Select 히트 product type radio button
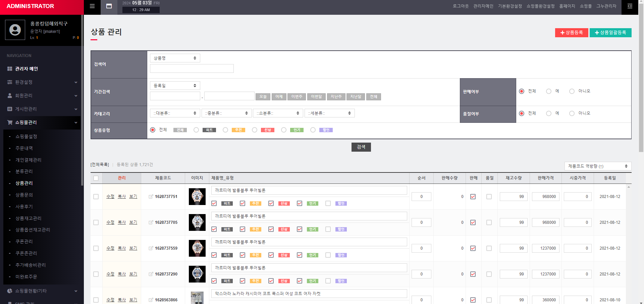Screen dimensions: 644x304 [x=196, y=130]
